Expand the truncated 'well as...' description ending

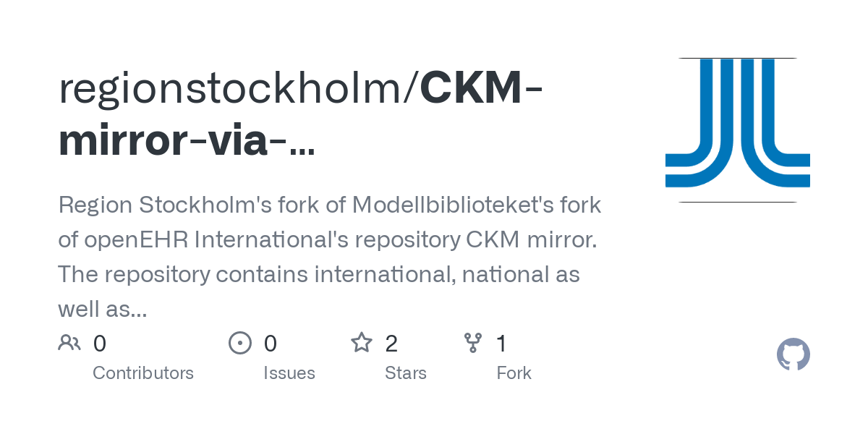tap(102, 310)
